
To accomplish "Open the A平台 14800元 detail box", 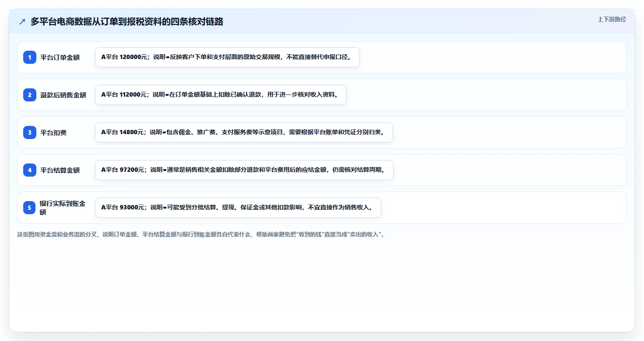I will [x=244, y=132].
